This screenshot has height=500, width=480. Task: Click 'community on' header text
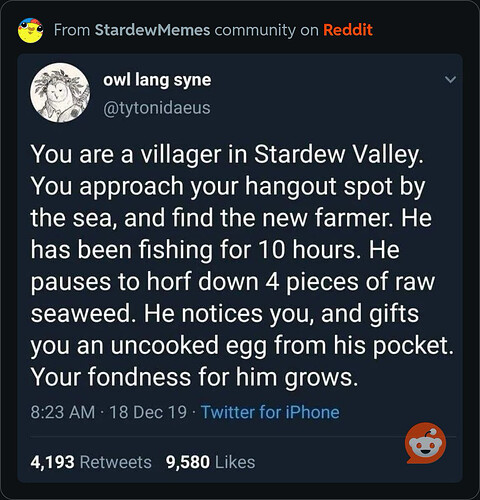(x=267, y=30)
